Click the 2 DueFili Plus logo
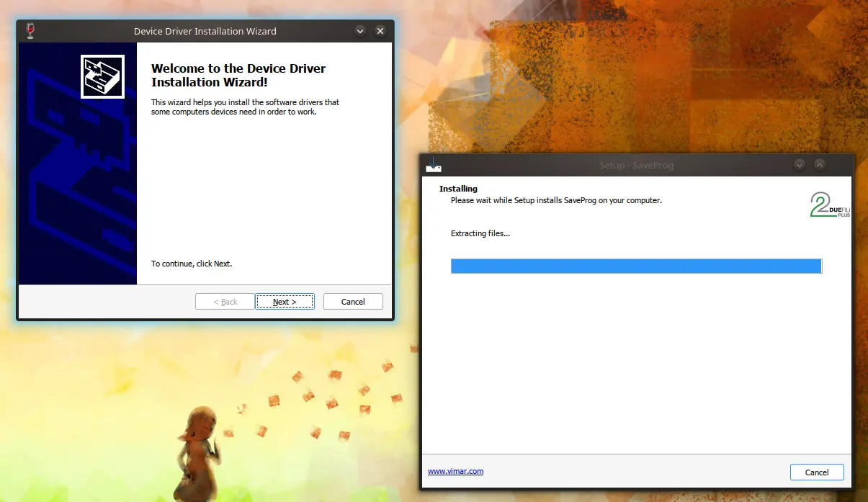868x502 pixels. 830,205
